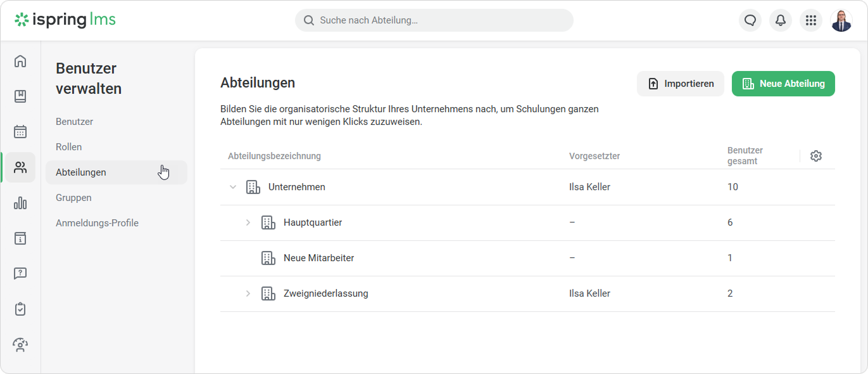This screenshot has width=868, height=374.
Task: Open table column settings gear
Action: tap(816, 156)
